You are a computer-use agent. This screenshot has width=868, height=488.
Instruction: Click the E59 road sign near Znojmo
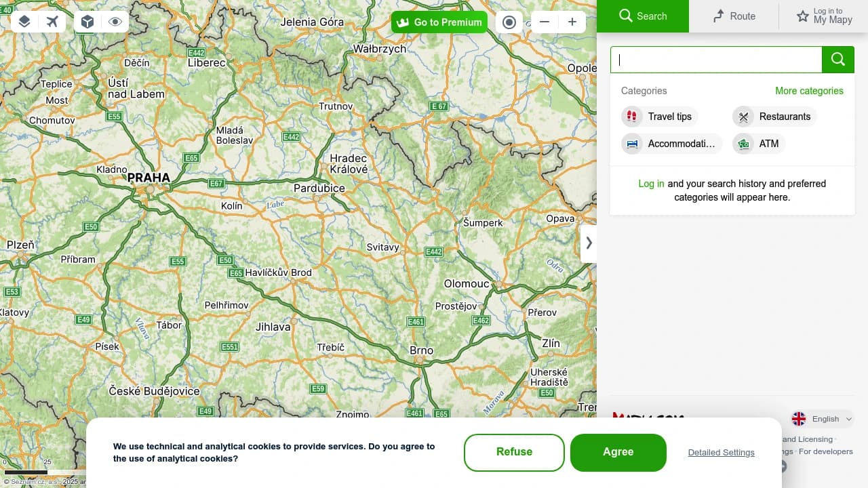coord(318,388)
